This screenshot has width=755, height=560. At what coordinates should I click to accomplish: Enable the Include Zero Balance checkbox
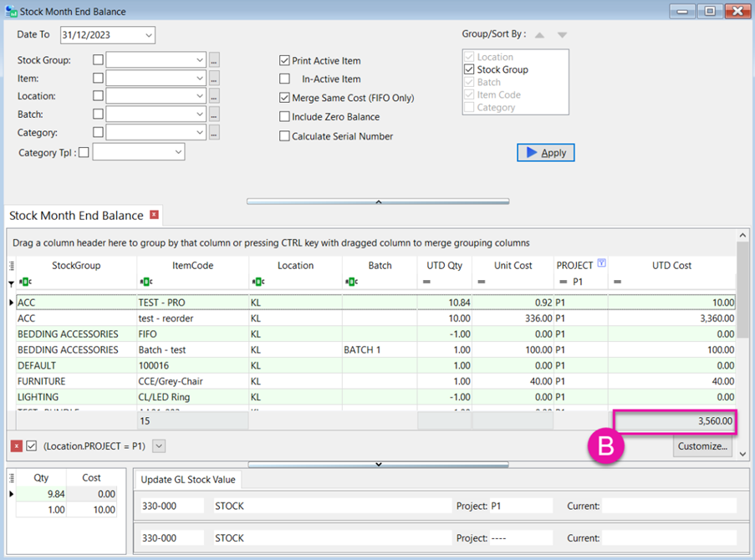[285, 117]
